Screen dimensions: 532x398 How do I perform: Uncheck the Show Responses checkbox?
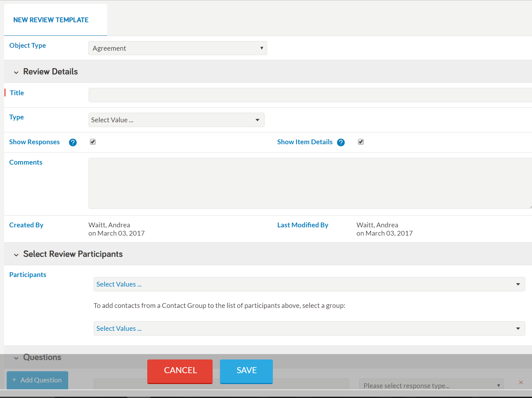pos(93,142)
